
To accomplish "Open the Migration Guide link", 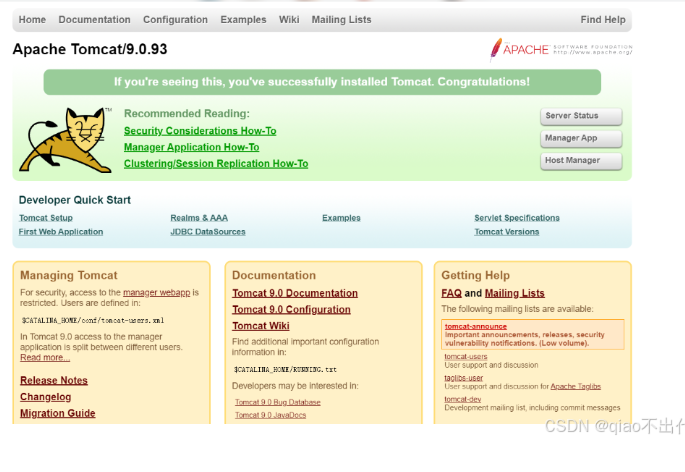I will click(x=58, y=413).
